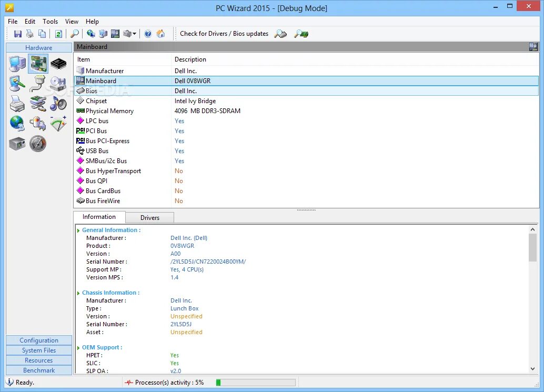The height and width of the screenshot is (392, 544).
Task: Open the System Files sidebar section
Action: coord(39,350)
